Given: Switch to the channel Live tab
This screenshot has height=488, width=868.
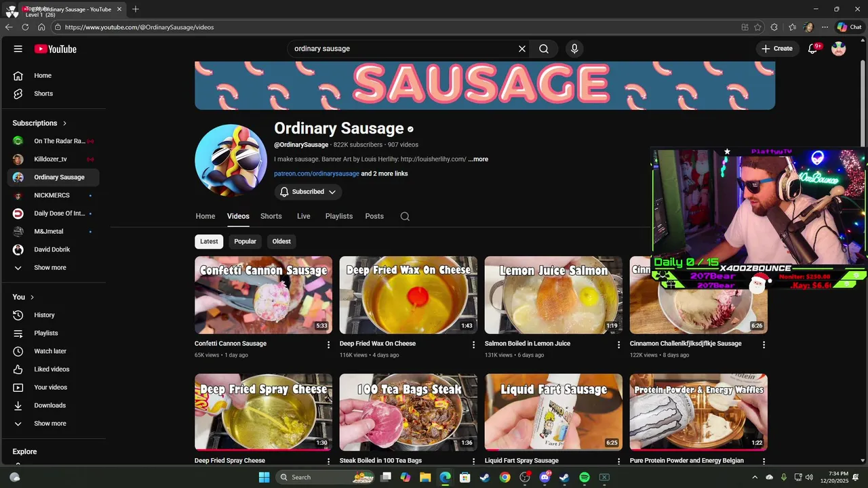Looking at the screenshot, I should tap(304, 216).
